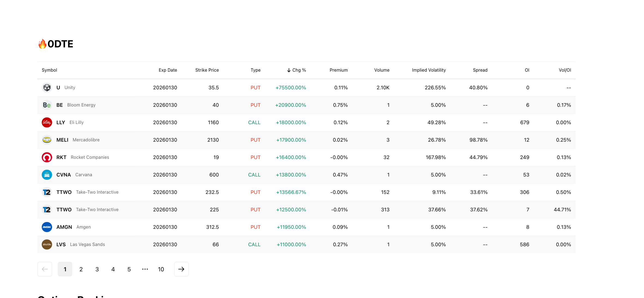Click the disabled previous page arrow
Viewport: 644px width, 298px height.
point(45,269)
